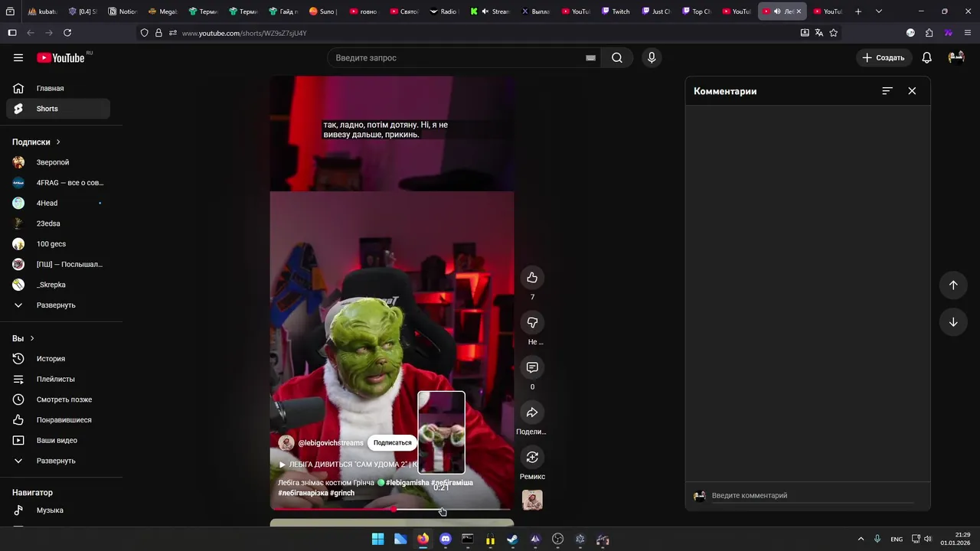Click the Short's progress bar scrubber
Screen dimensions: 980x551
point(394,509)
